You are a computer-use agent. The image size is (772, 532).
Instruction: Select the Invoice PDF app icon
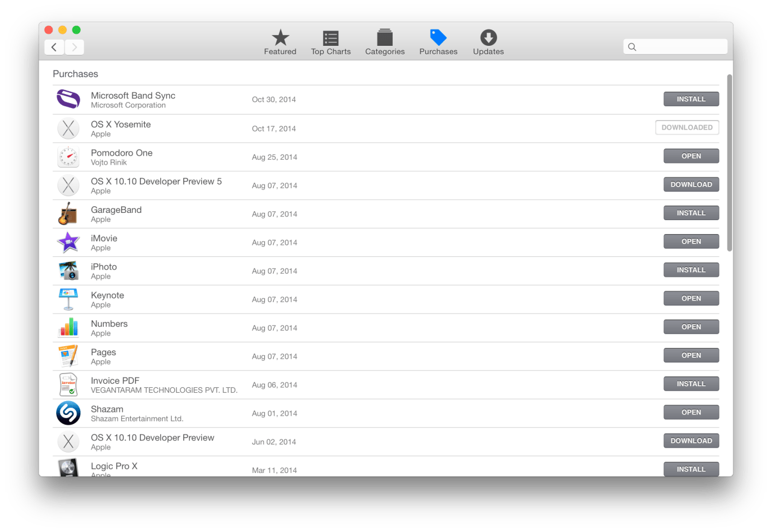coord(68,384)
